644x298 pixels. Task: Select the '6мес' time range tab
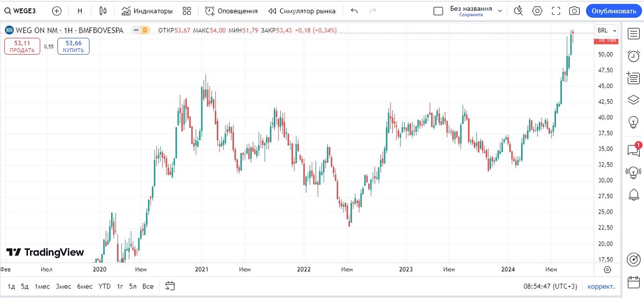84,286
